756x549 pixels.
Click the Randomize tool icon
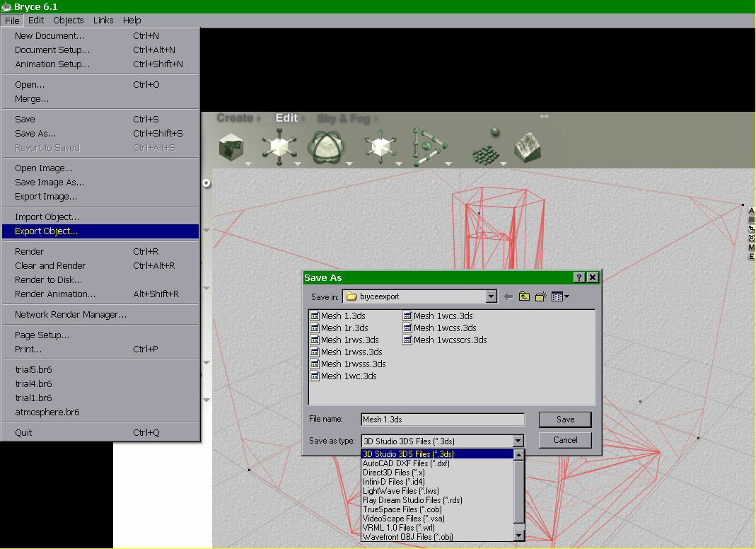click(x=486, y=149)
